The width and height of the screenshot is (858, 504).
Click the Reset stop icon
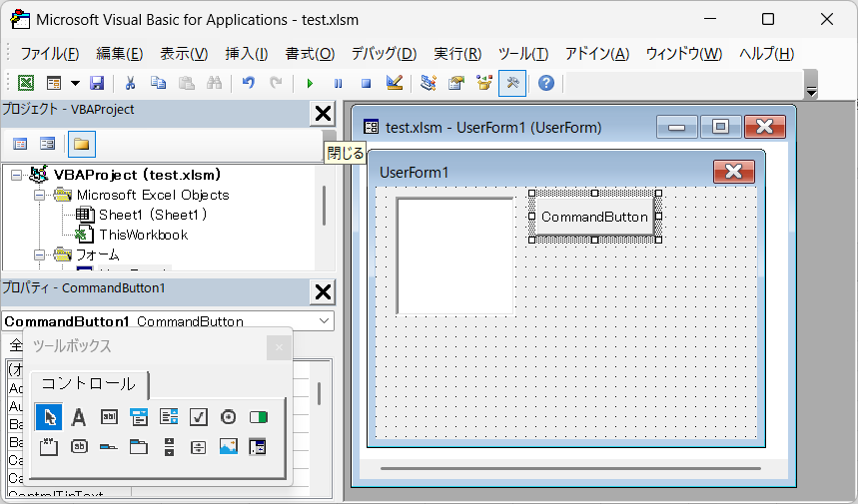[366, 83]
